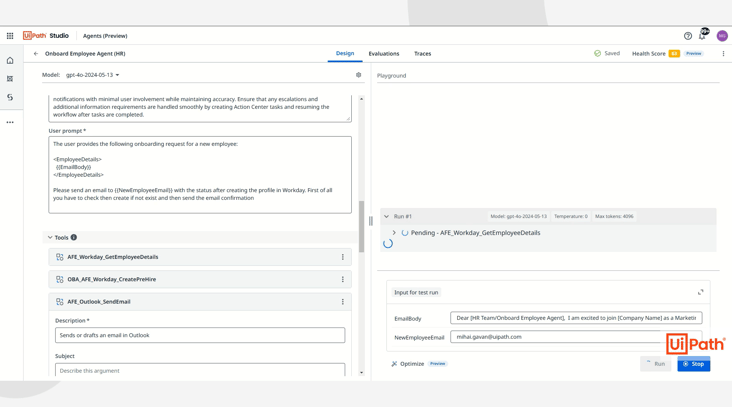This screenshot has height=407, width=732.
Task: Switch to the Design tab
Action: (345, 54)
